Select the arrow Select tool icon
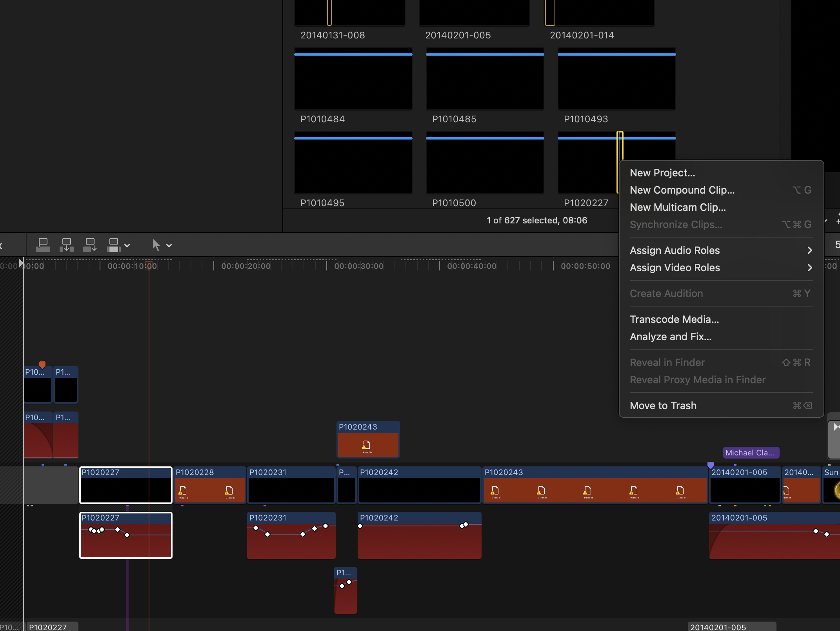Image resolution: width=840 pixels, height=631 pixels. 156,245
